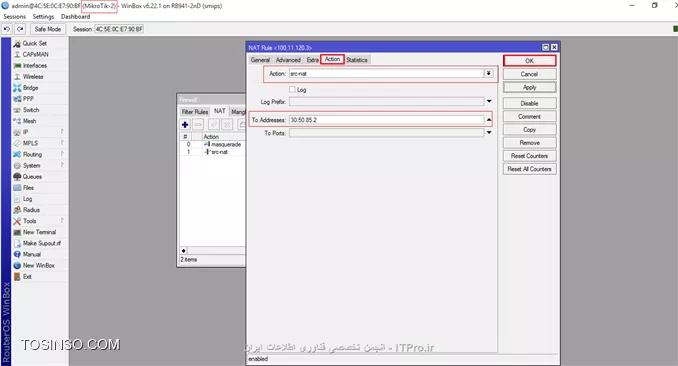Open New Terminal icon in sidebar
678x366 pixels.
point(17,232)
